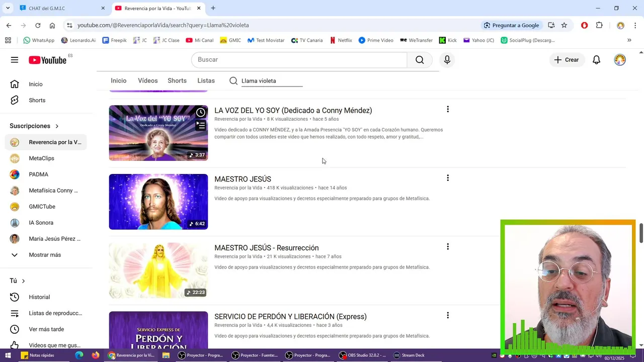Click the page vertical scrollbar thumb
Screen dimensions: 644x362
[x=641, y=232]
